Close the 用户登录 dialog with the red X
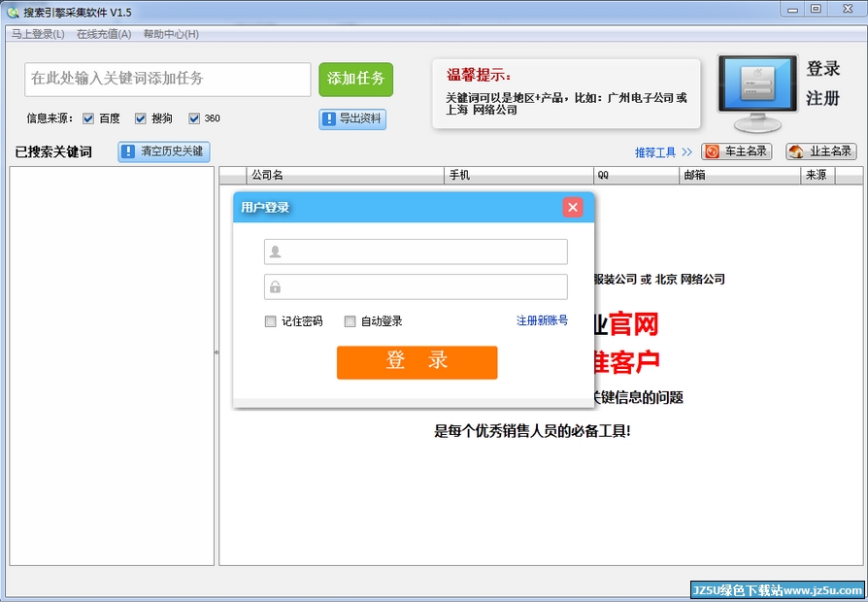Screen dimensions: 868x602 pyautogui.click(x=573, y=208)
